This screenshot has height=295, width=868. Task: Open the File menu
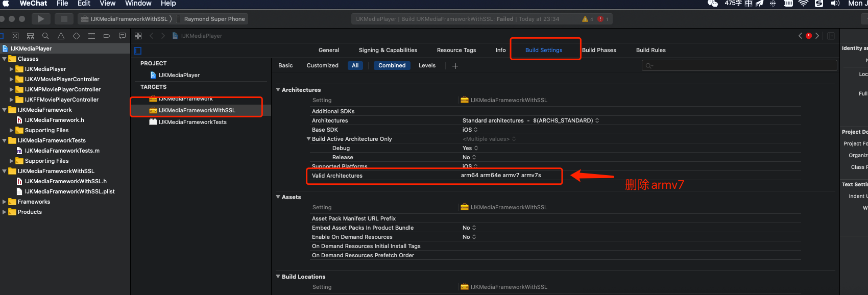(62, 4)
